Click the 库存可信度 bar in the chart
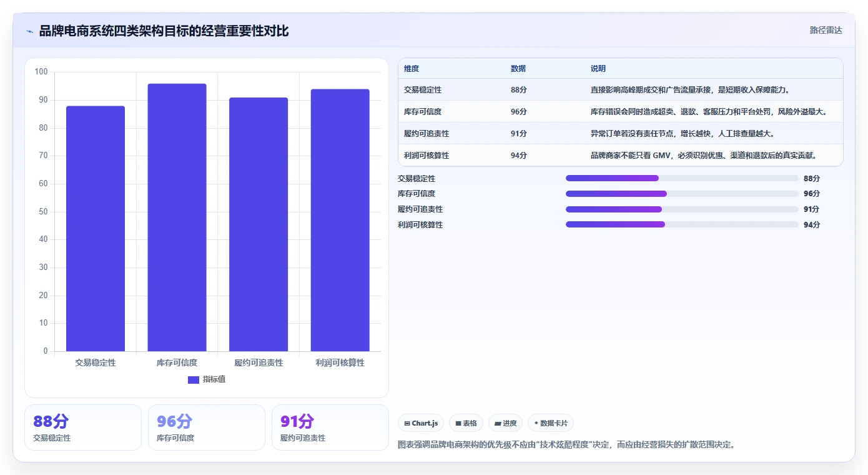This screenshot has width=868, height=475. 177,217
